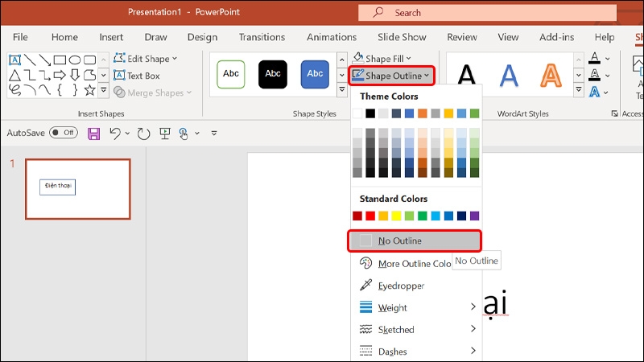This screenshot has width=644, height=362.
Task: Select the Down Arrow block shape
Action: pos(75,75)
